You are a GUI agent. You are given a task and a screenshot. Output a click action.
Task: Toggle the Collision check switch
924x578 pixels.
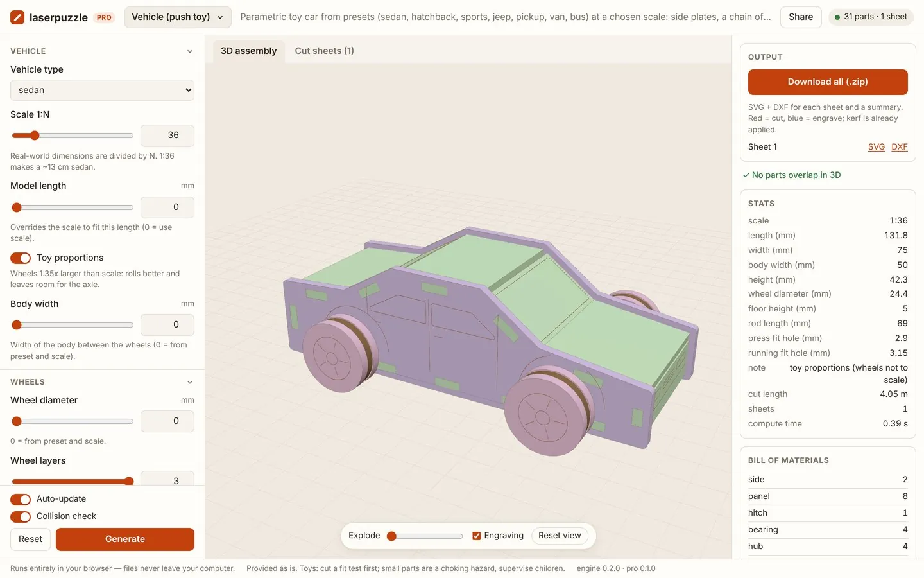click(21, 516)
